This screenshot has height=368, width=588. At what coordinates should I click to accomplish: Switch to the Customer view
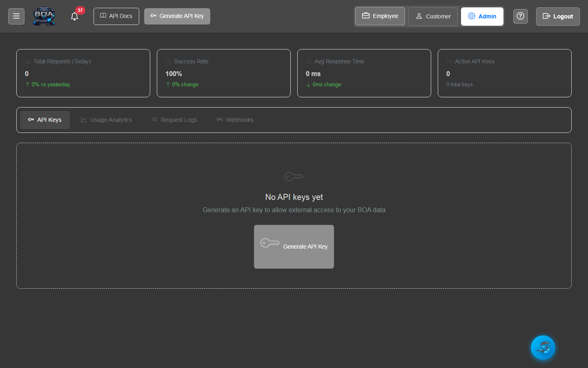[433, 16]
